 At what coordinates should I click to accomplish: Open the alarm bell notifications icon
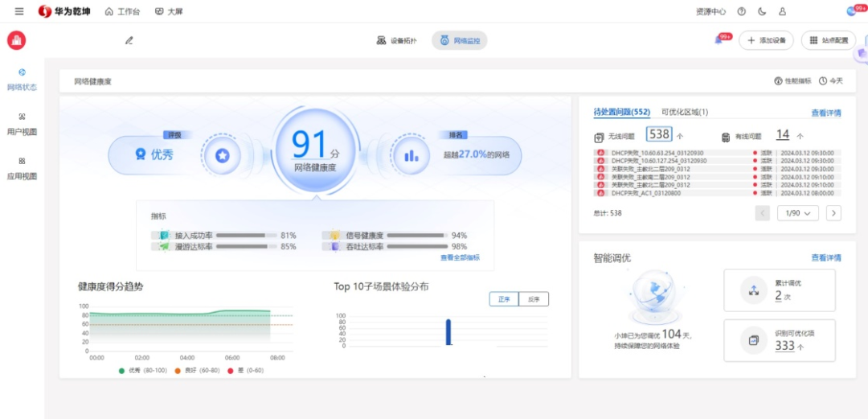coord(719,40)
